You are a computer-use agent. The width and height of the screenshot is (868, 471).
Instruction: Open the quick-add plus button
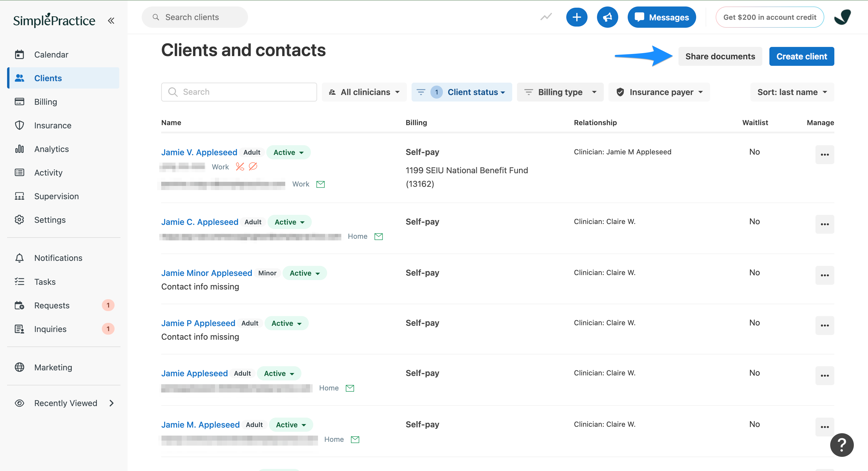click(577, 17)
